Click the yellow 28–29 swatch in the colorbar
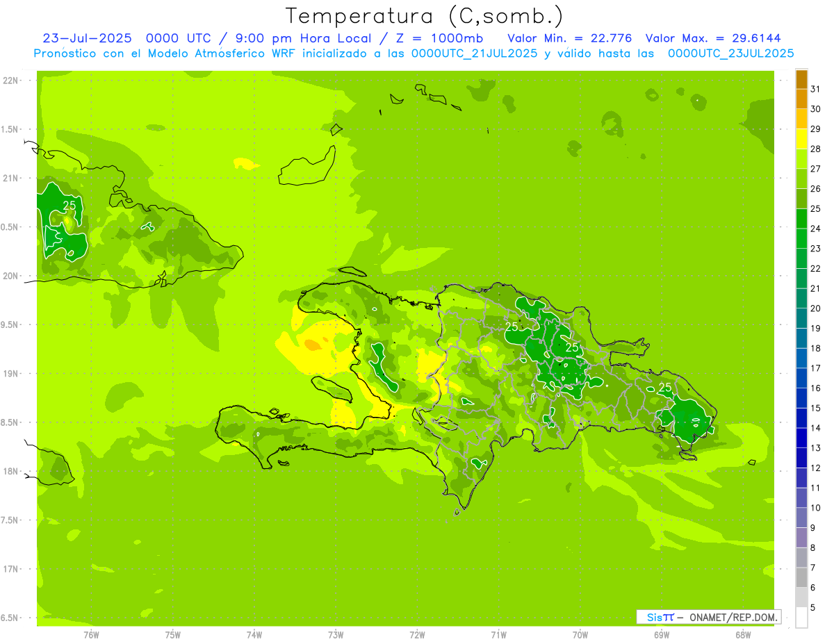Screen dimensions: 834x644 [801, 139]
